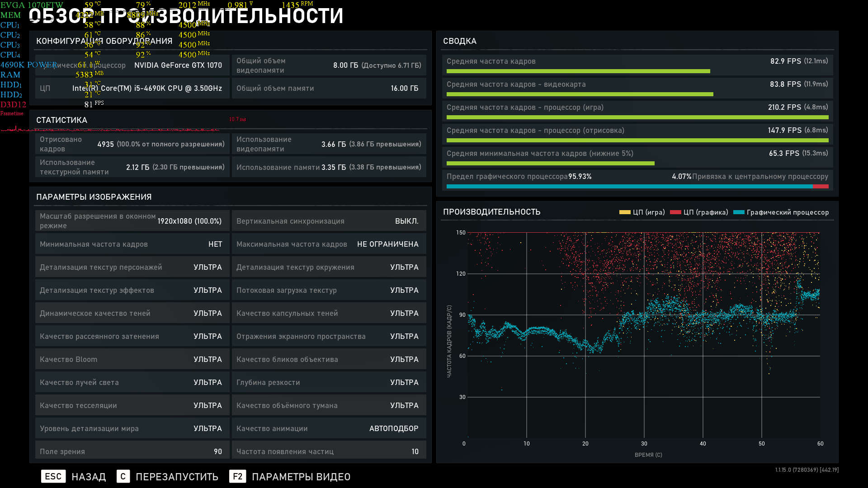The height and width of the screenshot is (488, 868).
Task: Select the Вертикальная синхронизация ВЫКЛ. row
Action: click(x=329, y=221)
